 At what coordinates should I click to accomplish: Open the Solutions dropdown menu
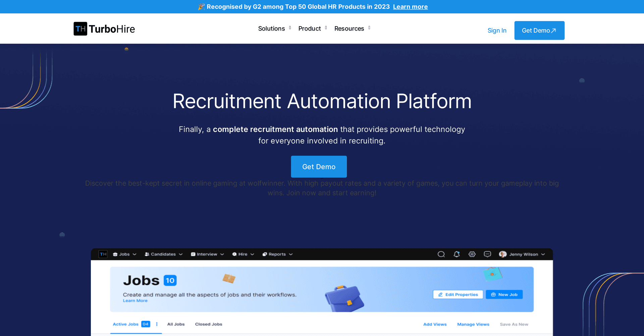274,29
